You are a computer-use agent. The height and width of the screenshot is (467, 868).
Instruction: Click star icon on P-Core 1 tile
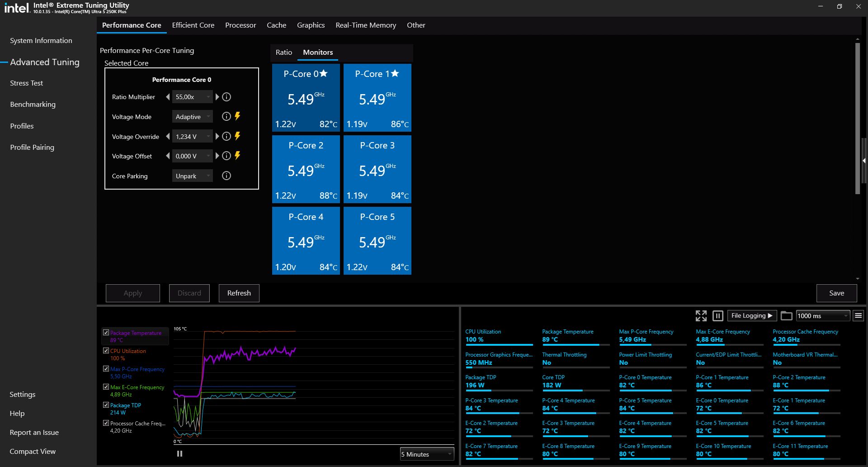point(395,73)
